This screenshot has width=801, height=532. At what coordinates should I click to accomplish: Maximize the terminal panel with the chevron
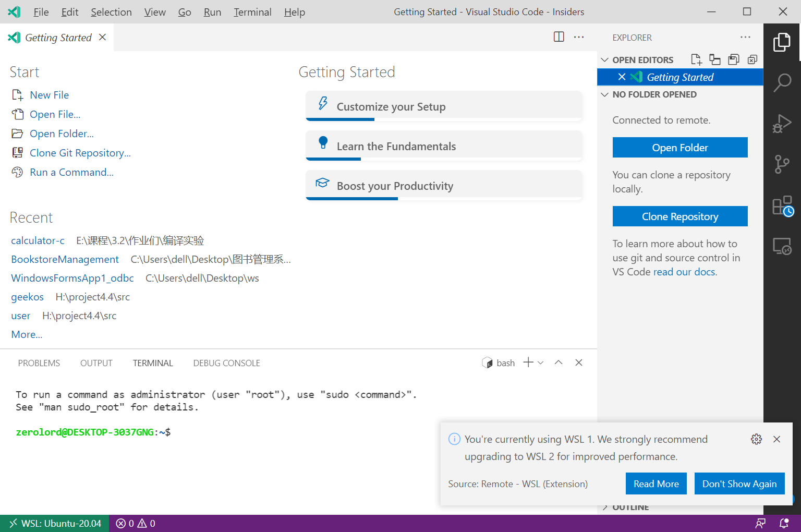(x=558, y=362)
